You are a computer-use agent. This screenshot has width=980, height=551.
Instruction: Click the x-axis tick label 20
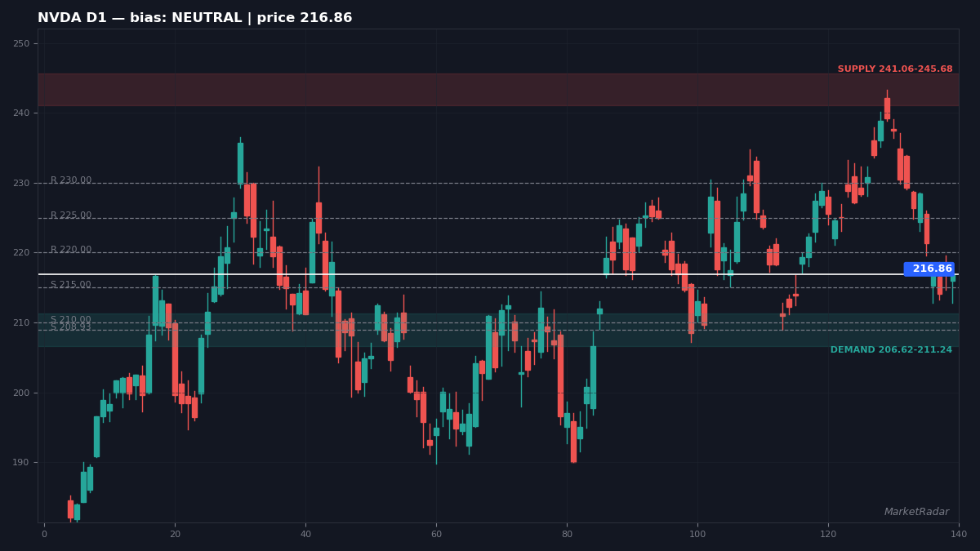(175, 534)
